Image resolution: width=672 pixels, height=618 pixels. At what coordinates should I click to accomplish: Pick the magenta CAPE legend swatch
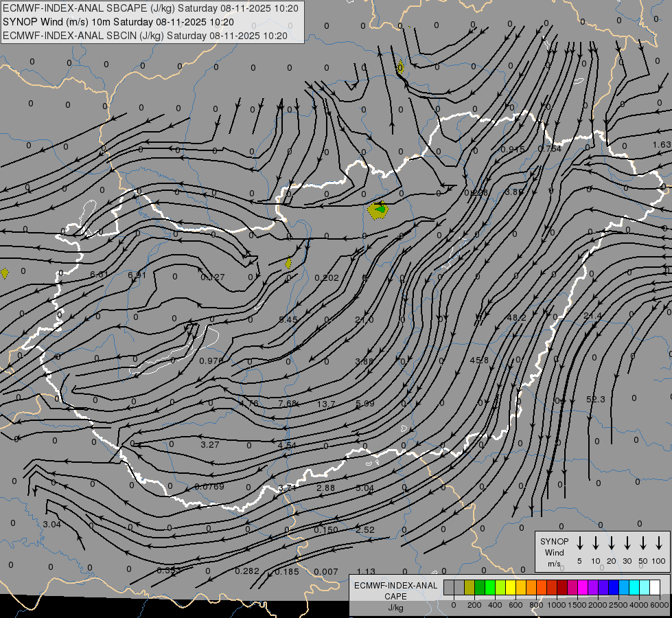583,588
